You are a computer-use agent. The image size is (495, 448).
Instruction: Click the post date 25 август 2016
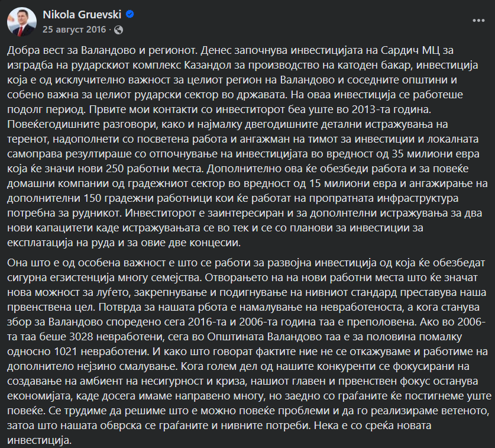click(x=74, y=29)
